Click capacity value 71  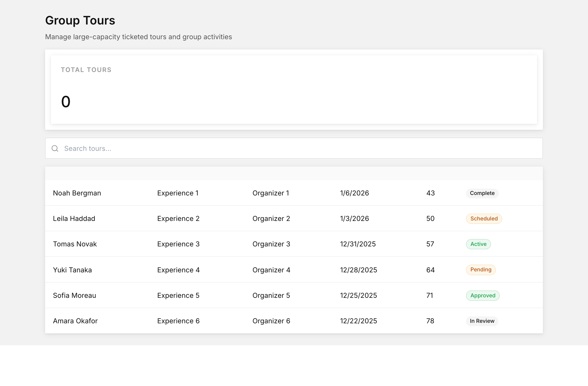tap(430, 295)
